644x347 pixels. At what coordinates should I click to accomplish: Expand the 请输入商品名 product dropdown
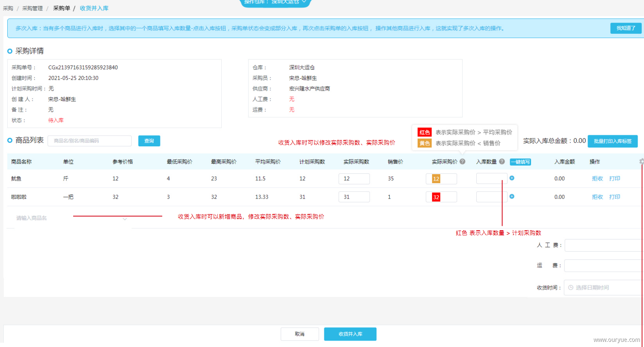[125, 219]
